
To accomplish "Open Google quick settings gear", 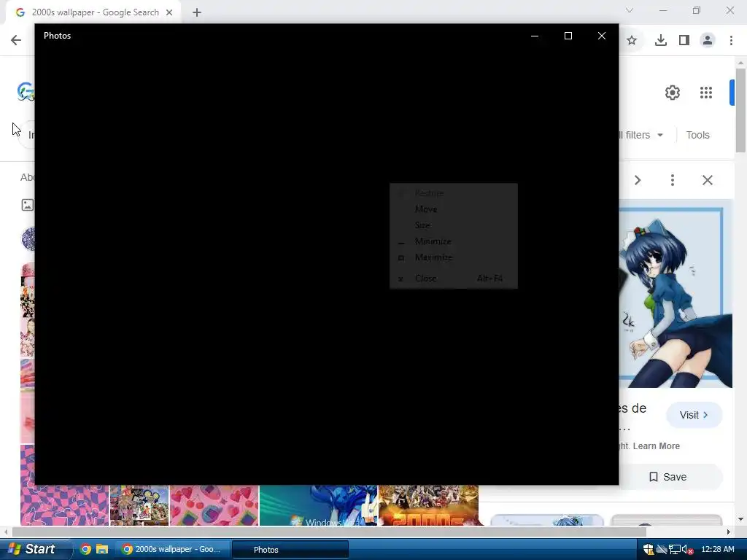I will coord(672,93).
